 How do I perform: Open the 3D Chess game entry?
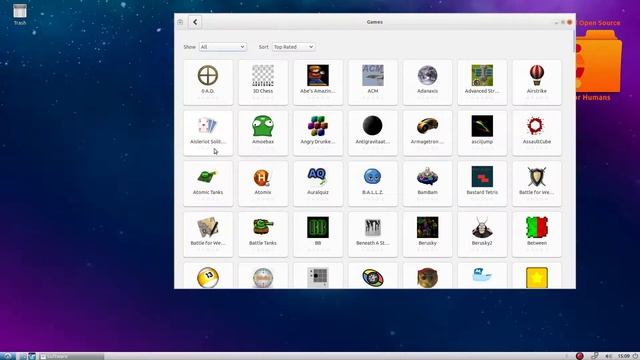coord(263,82)
